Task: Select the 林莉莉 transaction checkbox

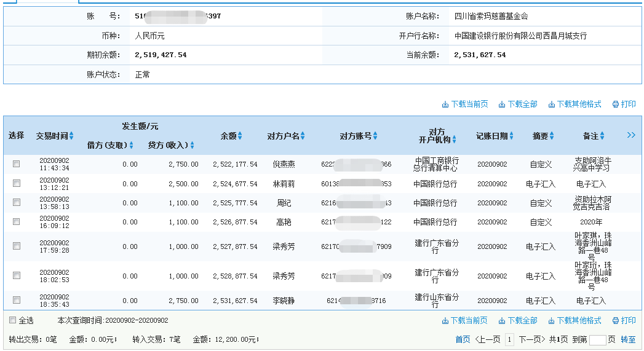Action: 17,183
